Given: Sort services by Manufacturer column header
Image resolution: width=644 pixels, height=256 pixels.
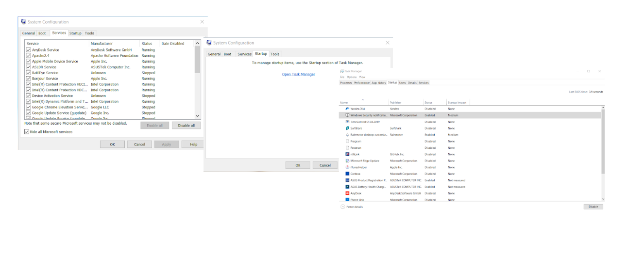Looking at the screenshot, I should pos(115,44).
